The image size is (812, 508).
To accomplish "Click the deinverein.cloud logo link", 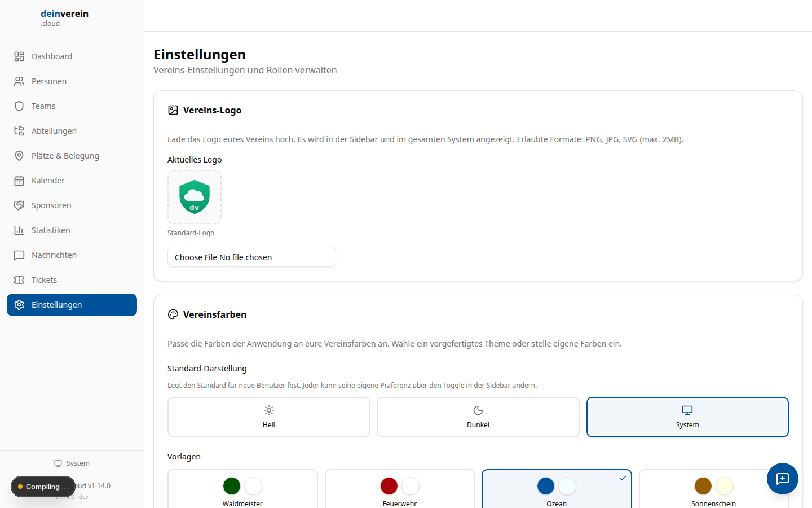I will click(64, 17).
